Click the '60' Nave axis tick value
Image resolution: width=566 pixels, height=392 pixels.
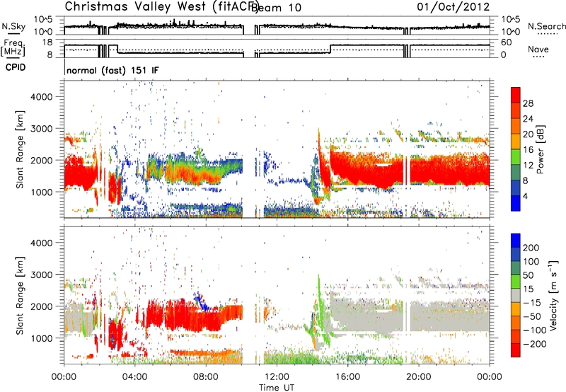(507, 42)
